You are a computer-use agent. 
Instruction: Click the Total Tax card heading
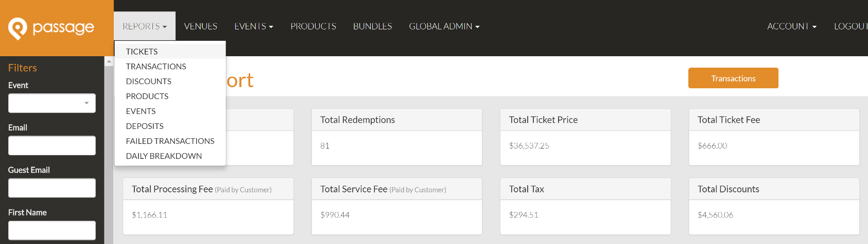[526, 189]
